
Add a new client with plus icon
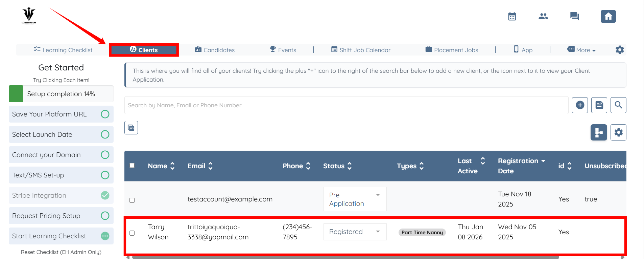(580, 105)
